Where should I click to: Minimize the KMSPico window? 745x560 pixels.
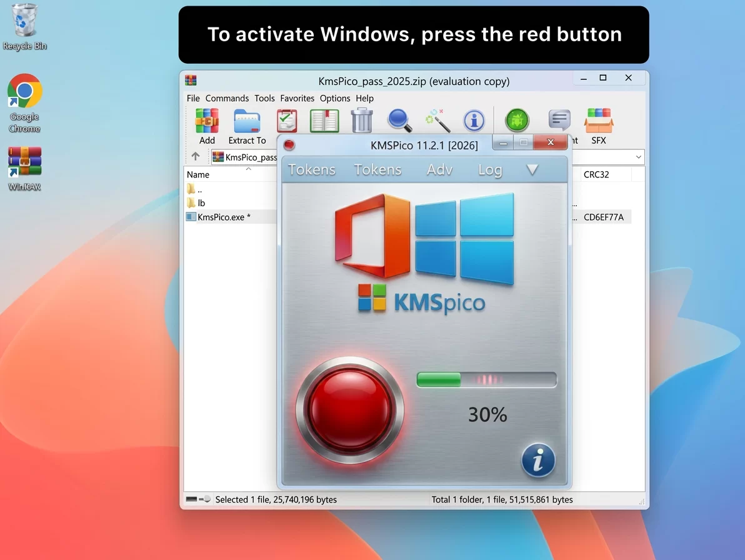pyautogui.click(x=503, y=142)
